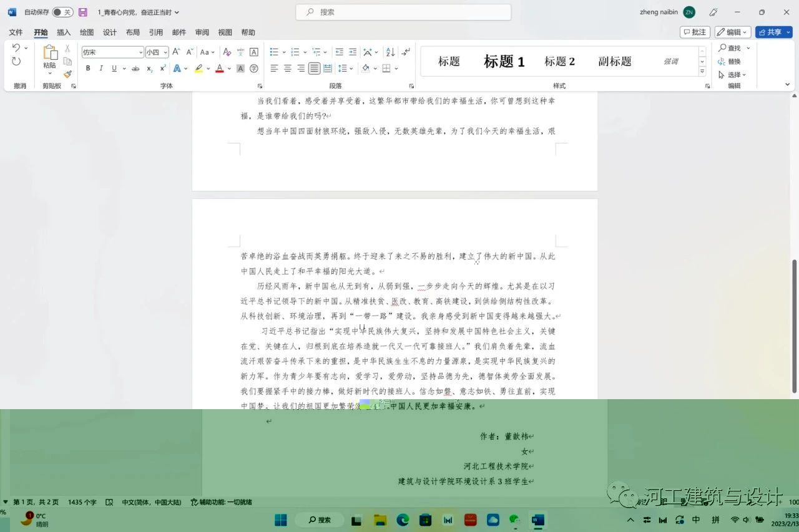Expand the bullet list dropdown arrow
The image size is (799, 532).
tap(284, 52)
